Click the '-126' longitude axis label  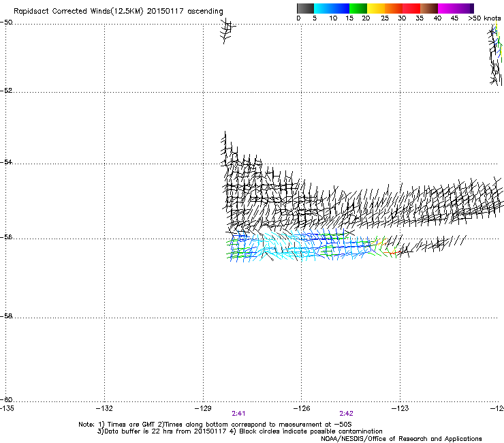[x=302, y=408]
